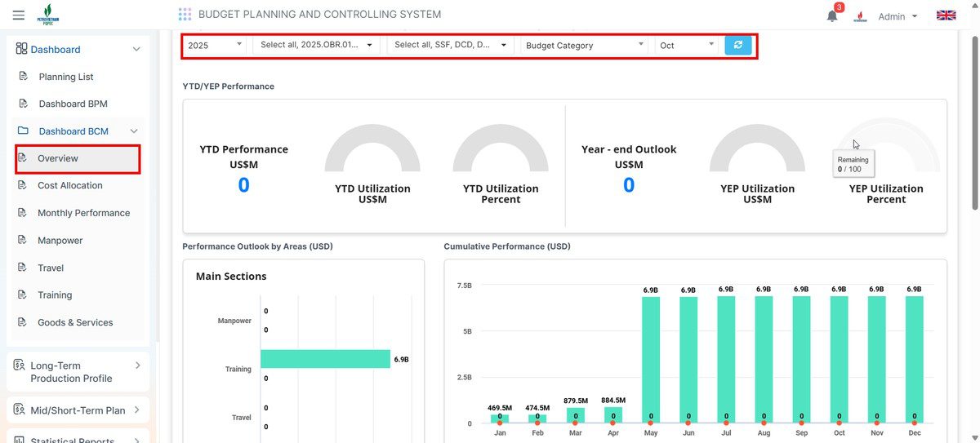Open the Goods & Services page
Image resolution: width=980 pixels, height=443 pixels.
pos(75,322)
